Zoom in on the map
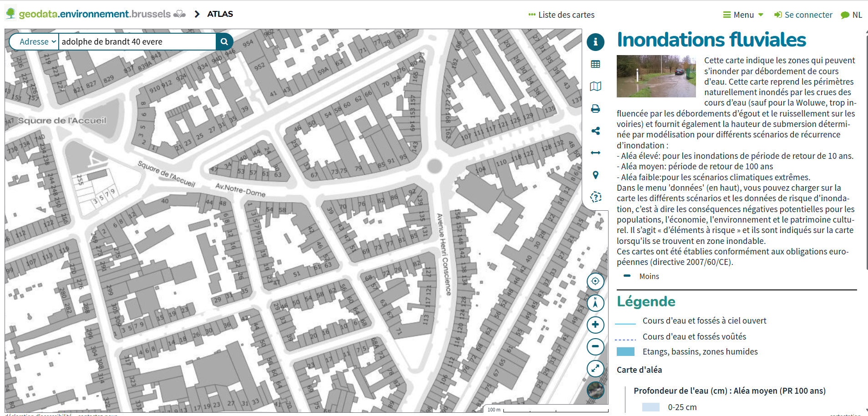Viewport: 868px width, 416px height. tap(595, 325)
